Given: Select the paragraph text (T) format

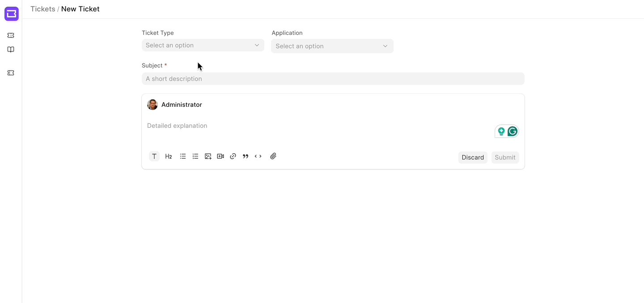Looking at the screenshot, I should (154, 156).
